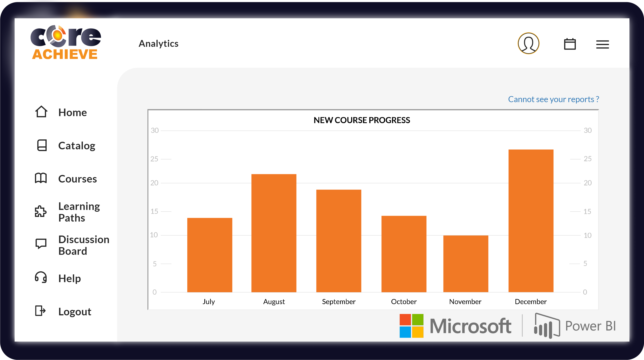Click the Microsoft Power BI logo
The width and height of the screenshot is (644, 360).
[507, 326]
